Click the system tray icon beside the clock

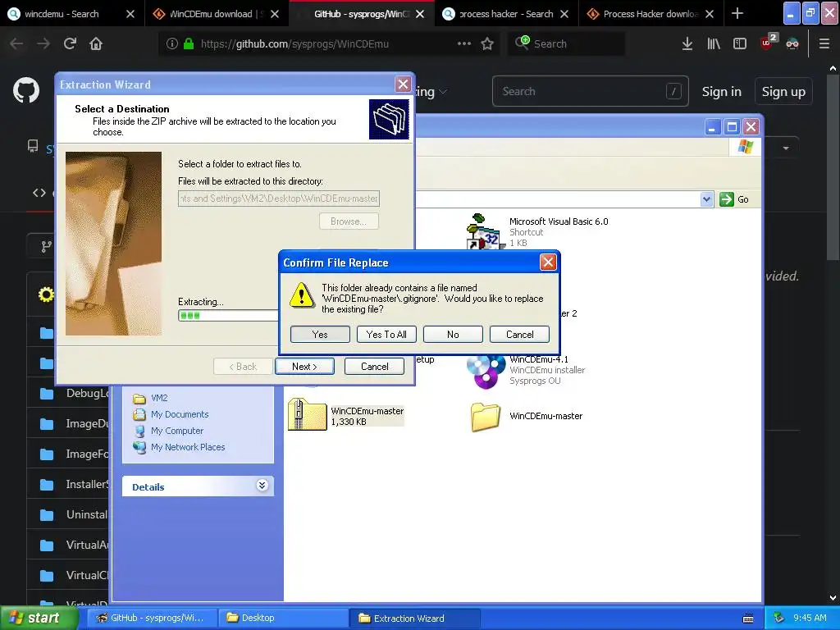point(778,618)
